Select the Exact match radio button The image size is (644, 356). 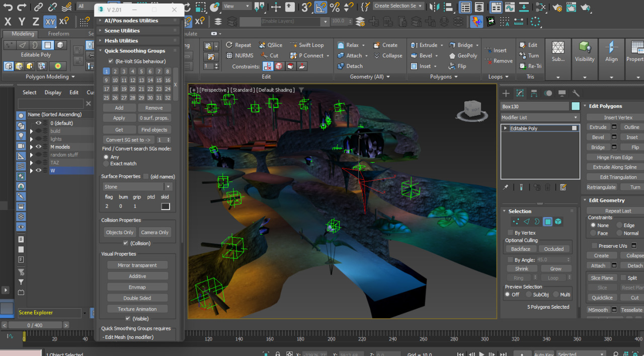106,164
